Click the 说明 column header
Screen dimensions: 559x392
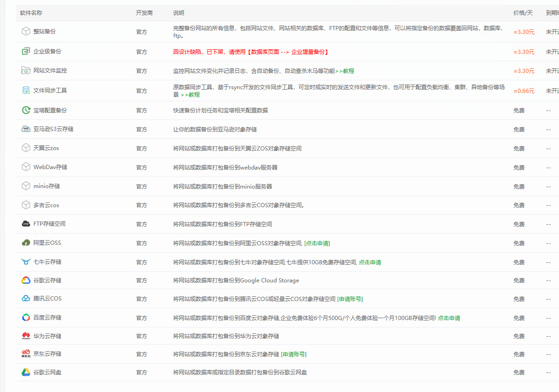click(179, 13)
